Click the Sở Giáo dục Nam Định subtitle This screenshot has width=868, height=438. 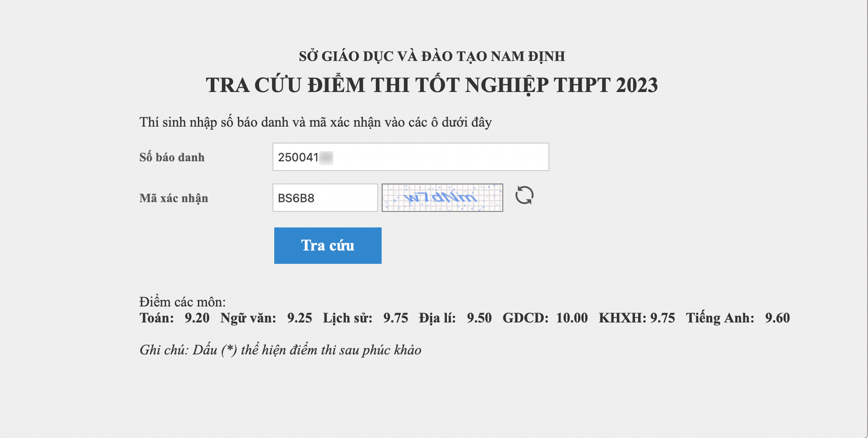(x=432, y=56)
